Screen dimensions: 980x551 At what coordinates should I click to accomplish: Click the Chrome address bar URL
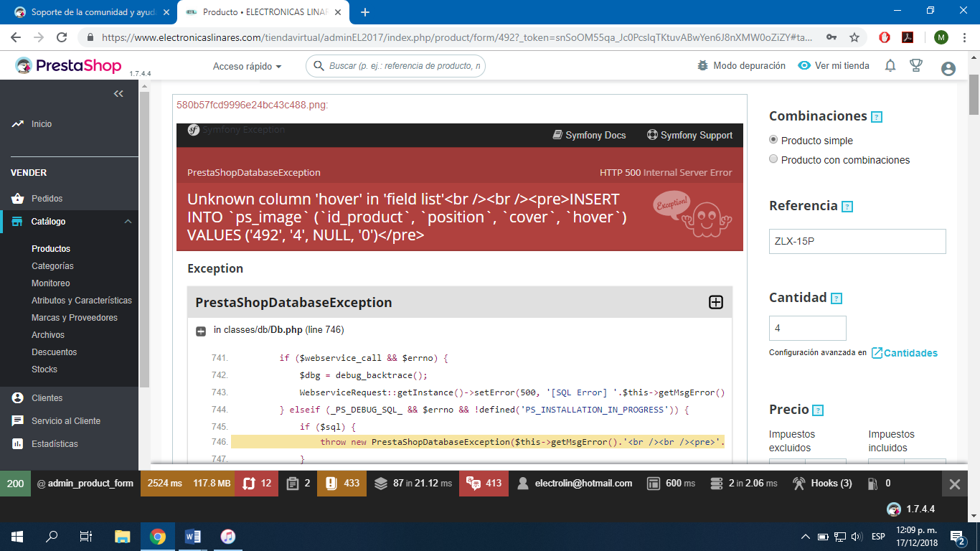pos(457,37)
